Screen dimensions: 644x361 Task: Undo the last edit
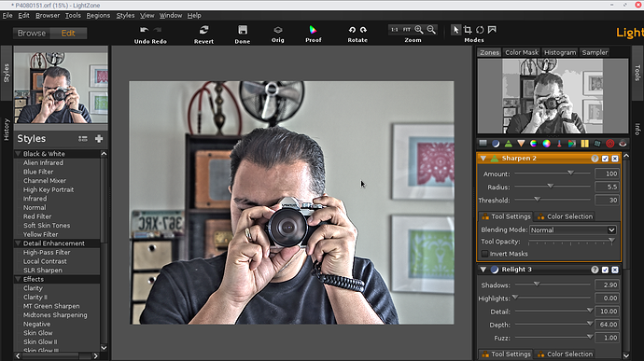(144, 30)
